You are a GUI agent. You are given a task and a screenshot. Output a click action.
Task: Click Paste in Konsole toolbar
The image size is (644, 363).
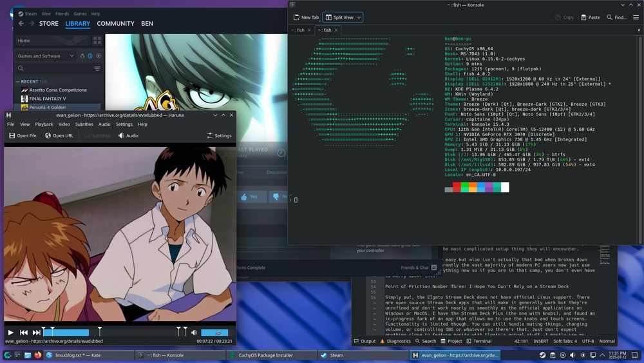590,17
